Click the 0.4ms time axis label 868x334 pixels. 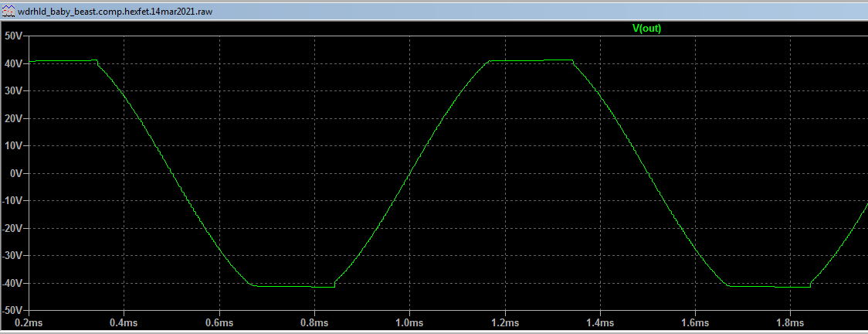click(x=124, y=322)
